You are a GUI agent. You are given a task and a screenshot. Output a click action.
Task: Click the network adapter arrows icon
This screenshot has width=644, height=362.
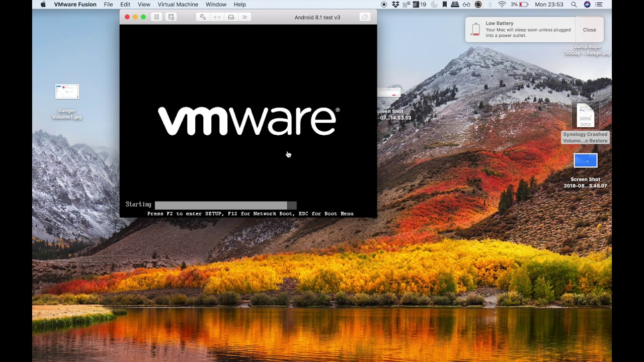pyautogui.click(x=217, y=17)
